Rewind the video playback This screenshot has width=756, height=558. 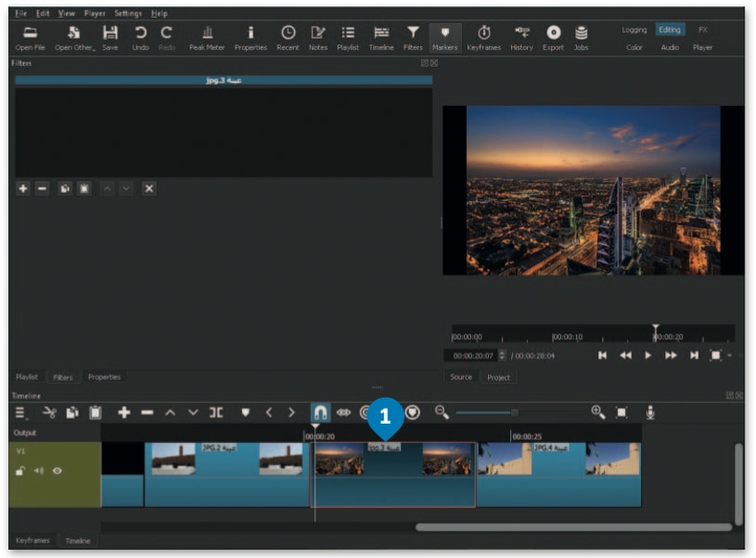[x=625, y=355]
